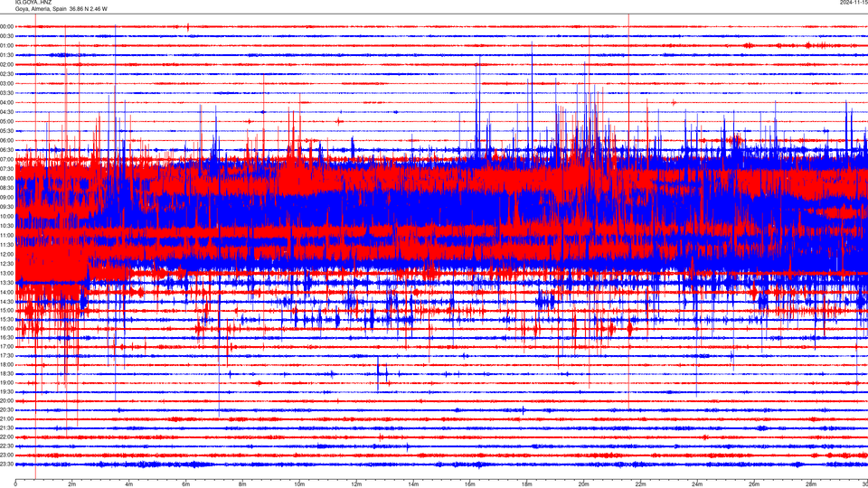
Task: Select the 08:00 time label
Action: point(6,178)
